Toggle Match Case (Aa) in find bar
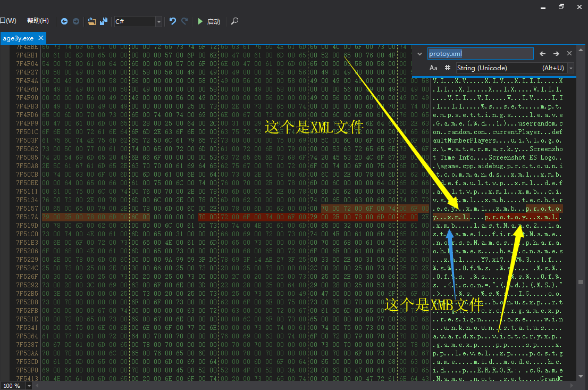The image size is (588, 390). pos(433,68)
